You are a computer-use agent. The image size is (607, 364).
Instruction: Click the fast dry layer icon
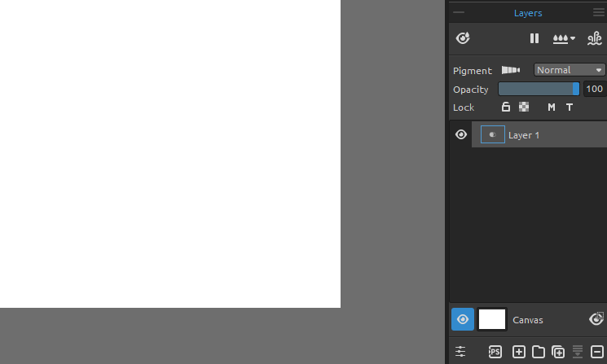tap(595, 38)
